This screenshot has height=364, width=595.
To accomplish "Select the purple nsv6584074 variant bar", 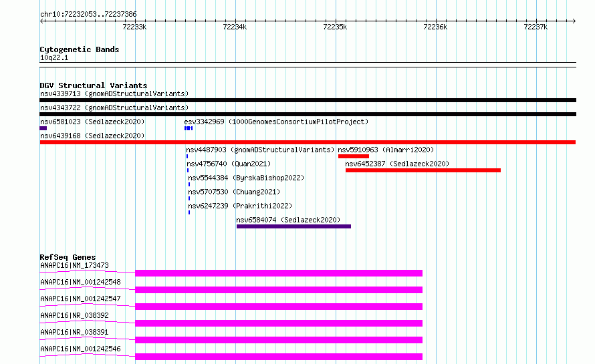I will [x=293, y=226].
